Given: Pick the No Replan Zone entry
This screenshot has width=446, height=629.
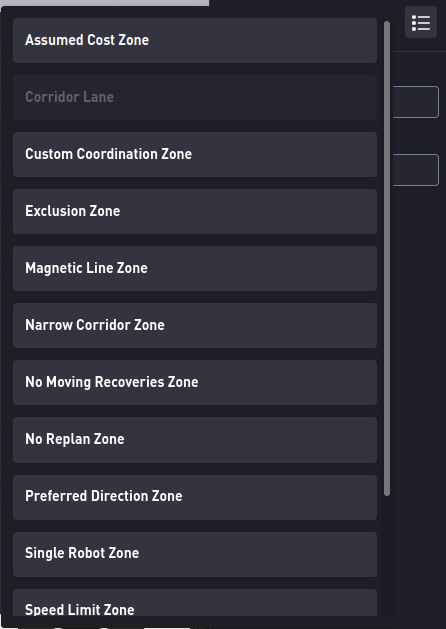Looking at the screenshot, I should point(195,440).
